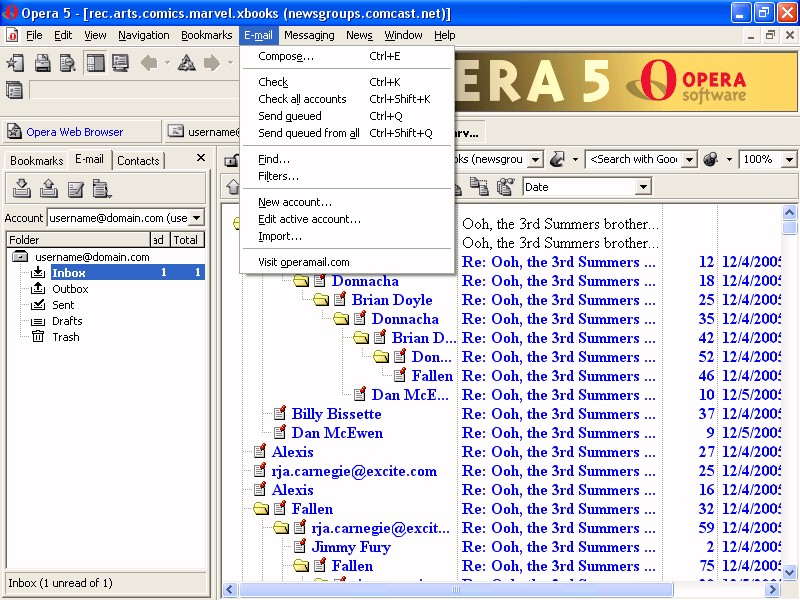The image size is (800, 600).
Task: Click the address bar page icon
Action: point(14,90)
